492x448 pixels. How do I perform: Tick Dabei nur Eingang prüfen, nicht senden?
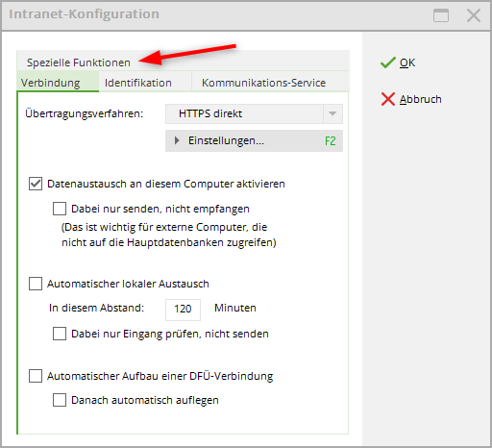pyautogui.click(x=60, y=334)
